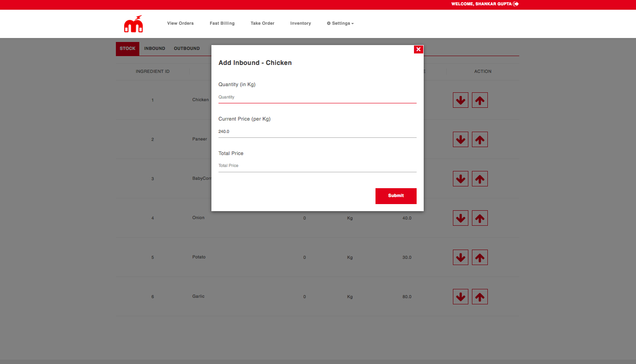Click the inbound down arrow for Potato

point(460,258)
